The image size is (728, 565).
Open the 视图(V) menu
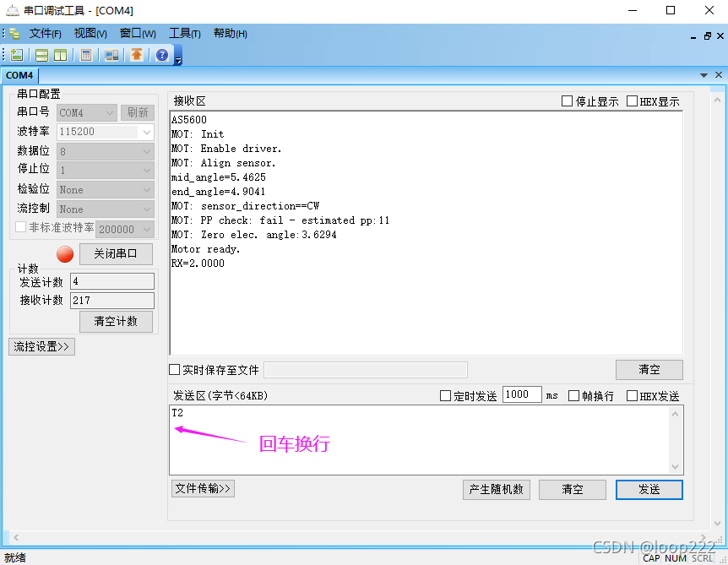point(90,34)
